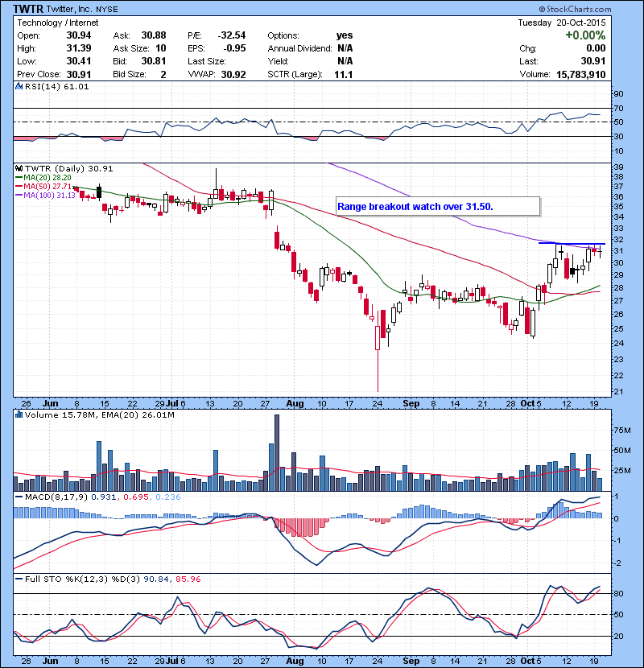Click the 'Chg:' value 0.00

tap(596, 48)
